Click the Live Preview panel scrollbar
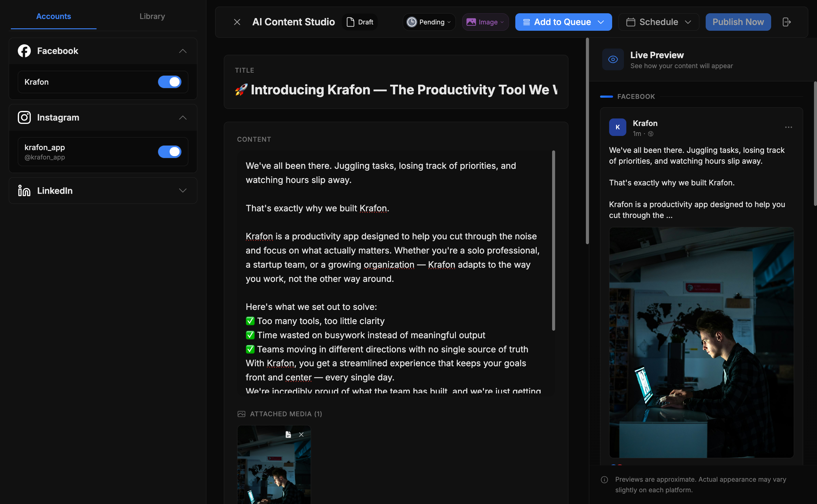Image resolution: width=817 pixels, height=504 pixels. click(815, 143)
